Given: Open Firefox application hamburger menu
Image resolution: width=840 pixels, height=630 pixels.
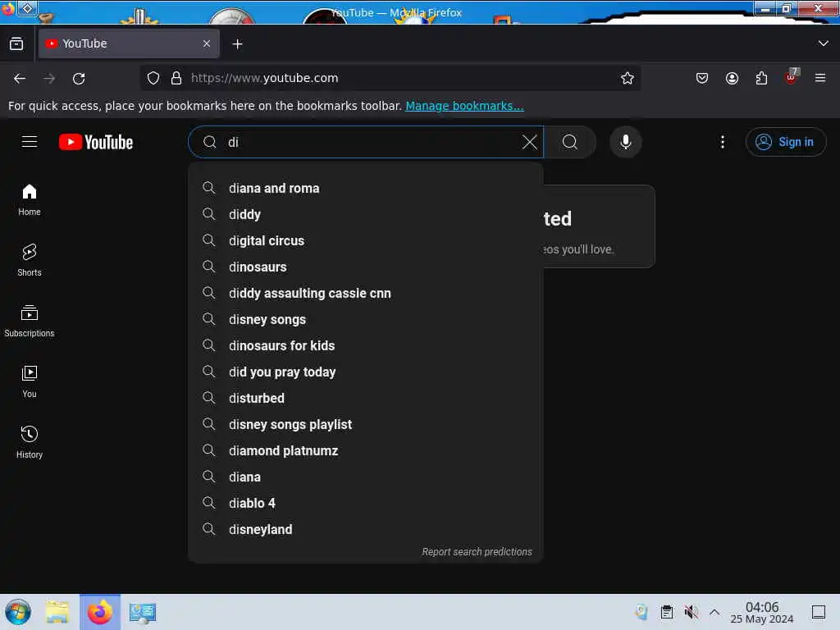Looking at the screenshot, I should pyautogui.click(x=820, y=78).
